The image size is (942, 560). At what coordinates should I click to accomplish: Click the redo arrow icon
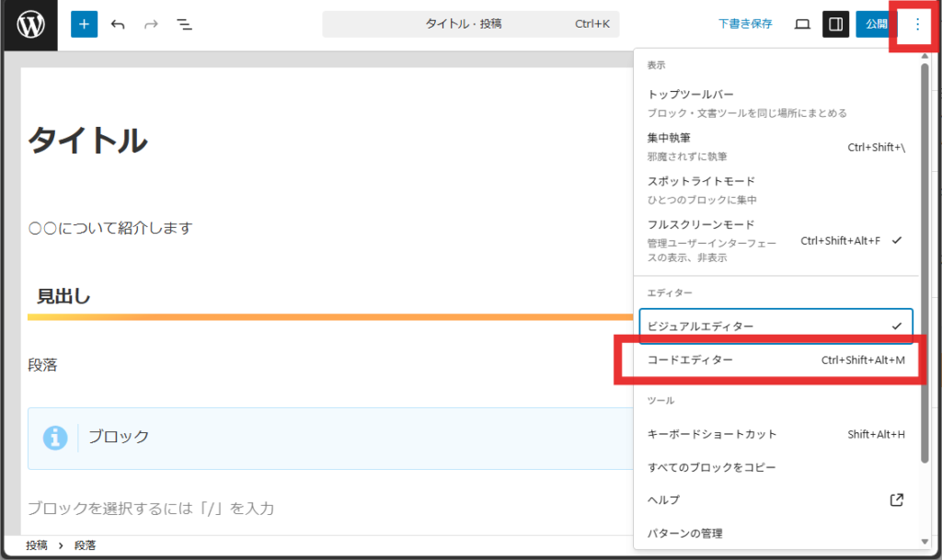click(x=151, y=25)
